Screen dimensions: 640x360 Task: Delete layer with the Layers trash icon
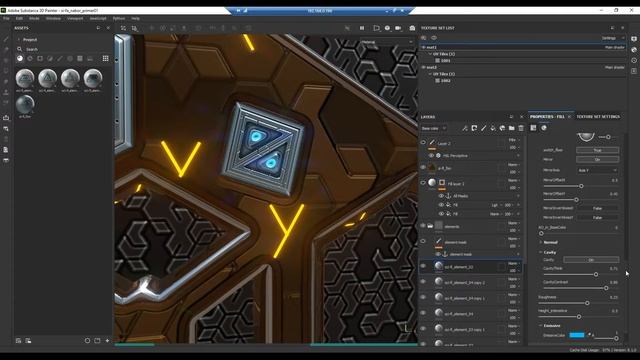click(x=521, y=128)
